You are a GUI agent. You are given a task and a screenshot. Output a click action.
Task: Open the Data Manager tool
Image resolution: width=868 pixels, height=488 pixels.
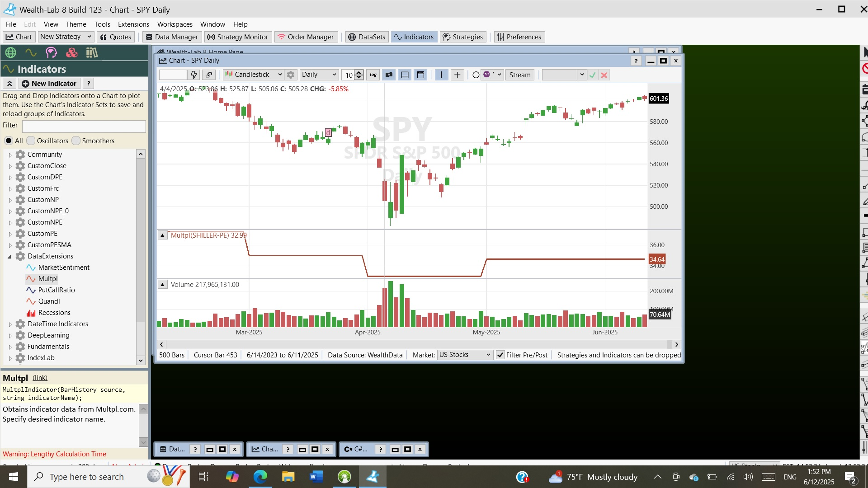click(x=172, y=37)
